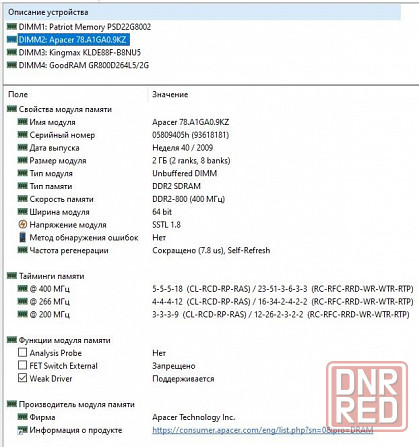Click link icon beside Информация о продукте
This screenshot has width=419, height=447.
22,430
